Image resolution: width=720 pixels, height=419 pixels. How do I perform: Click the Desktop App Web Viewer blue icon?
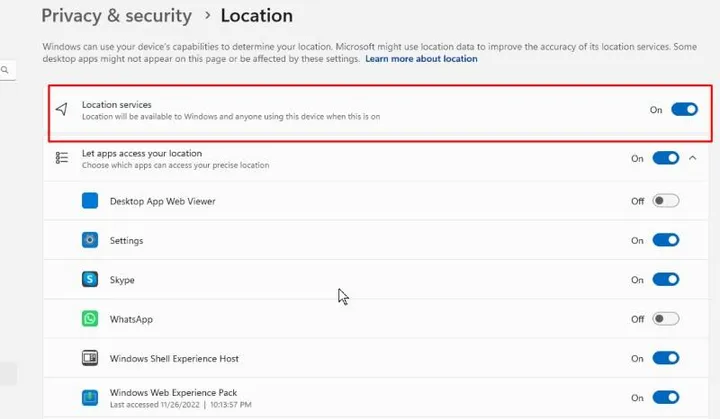[90, 201]
